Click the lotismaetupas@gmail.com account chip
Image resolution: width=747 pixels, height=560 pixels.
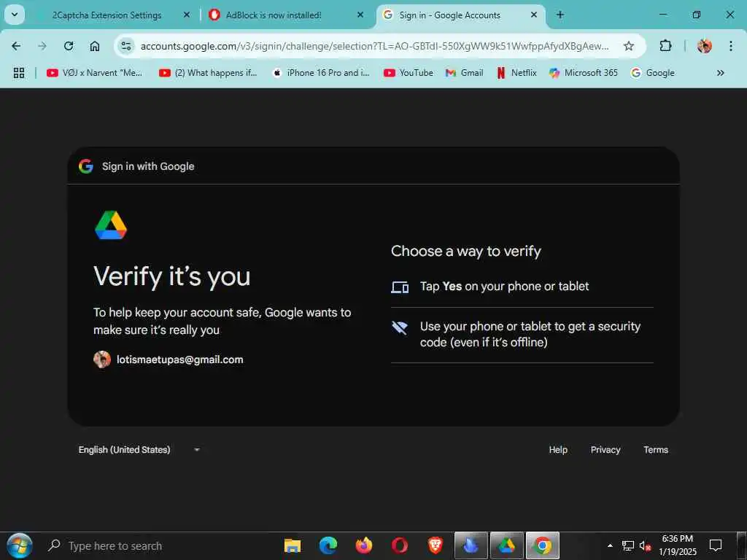[x=169, y=359]
